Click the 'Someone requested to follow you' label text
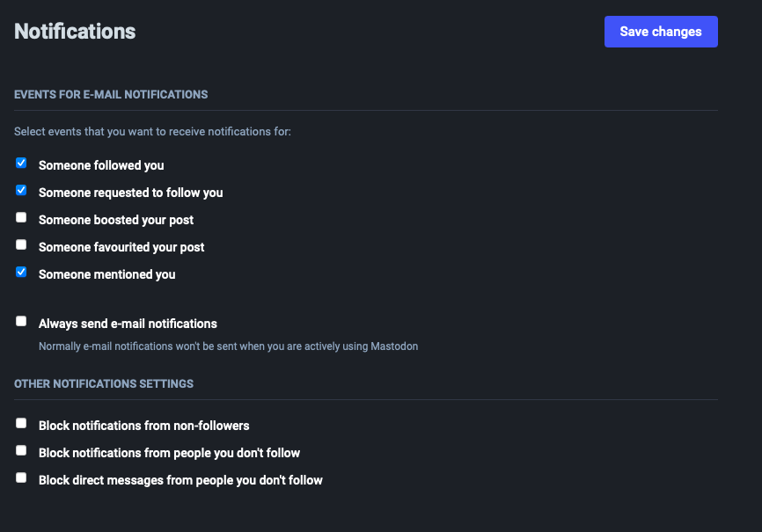Screen dimensions: 762x532 (131, 193)
